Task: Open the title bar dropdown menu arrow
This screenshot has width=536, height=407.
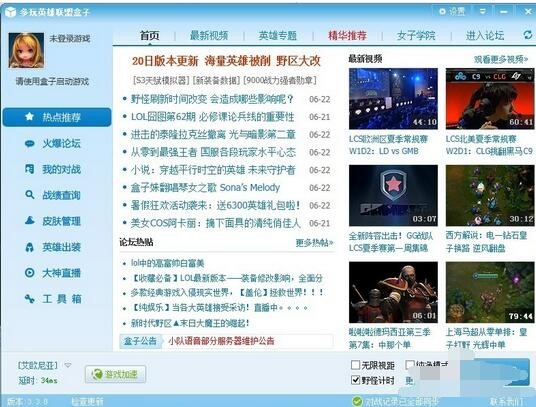Action: coord(483,12)
